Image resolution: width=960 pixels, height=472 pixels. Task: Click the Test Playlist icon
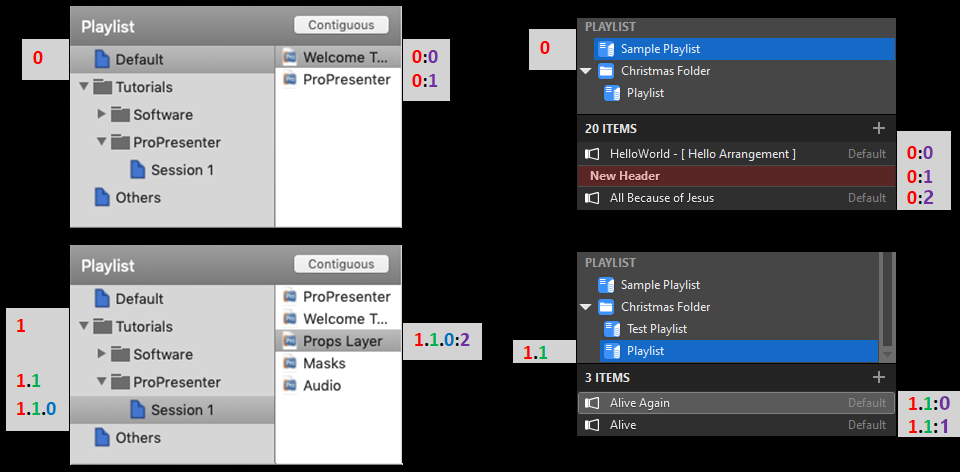point(610,329)
